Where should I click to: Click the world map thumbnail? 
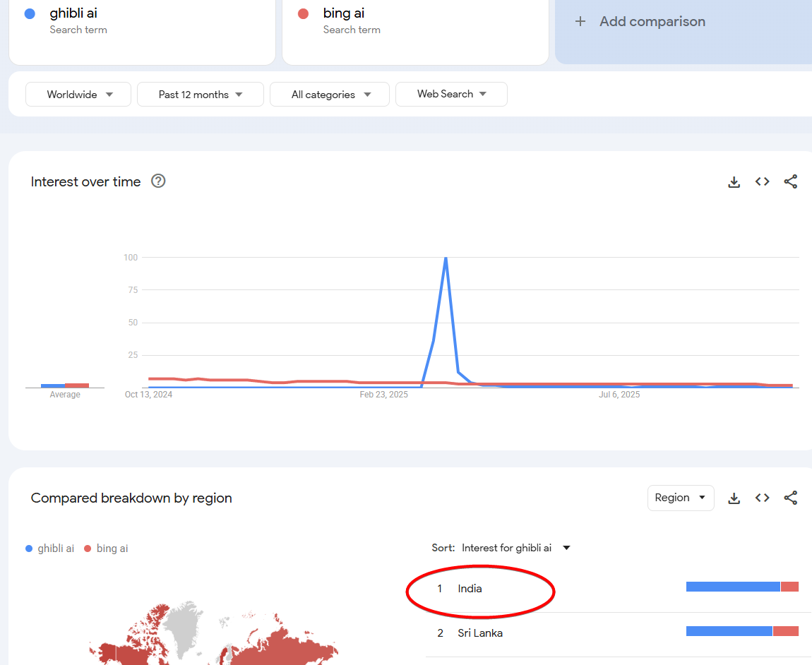(x=213, y=633)
